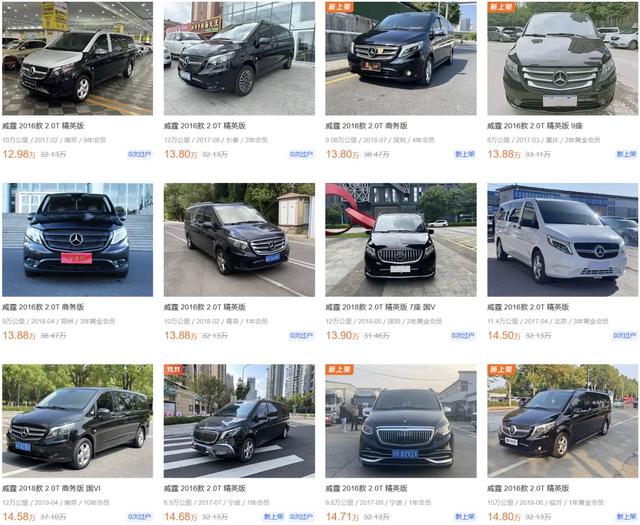The height and width of the screenshot is (525, 640).
Task: Click the 13.90万 price
Action: (343, 336)
